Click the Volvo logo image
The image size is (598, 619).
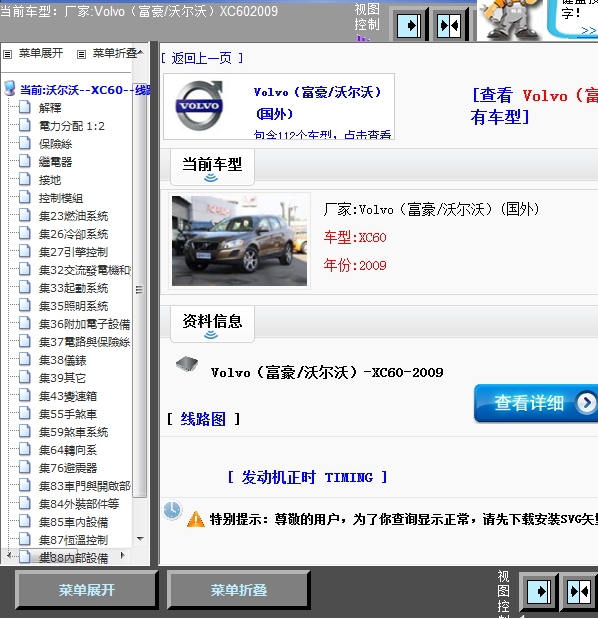point(199,105)
